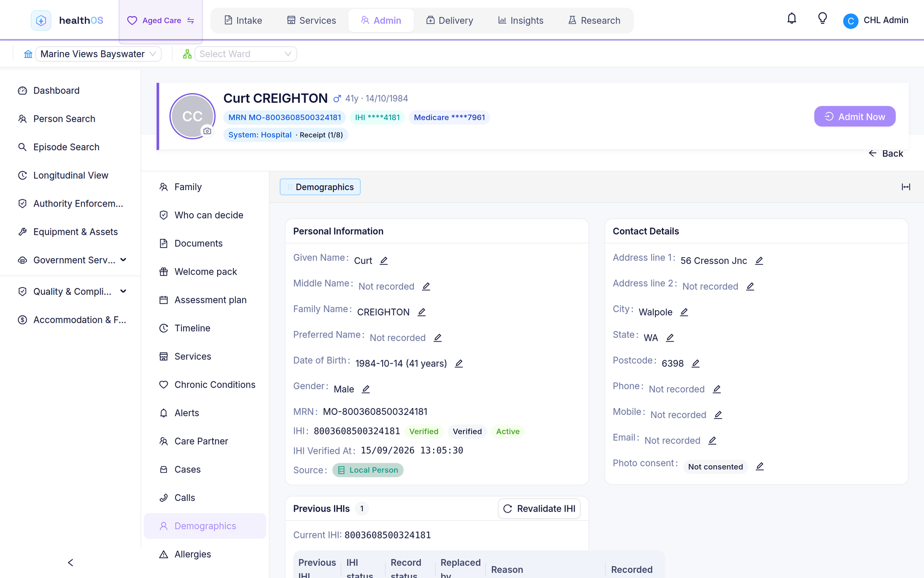Click camera icon on avatar
Image resolution: width=924 pixels, height=578 pixels.
tap(207, 131)
